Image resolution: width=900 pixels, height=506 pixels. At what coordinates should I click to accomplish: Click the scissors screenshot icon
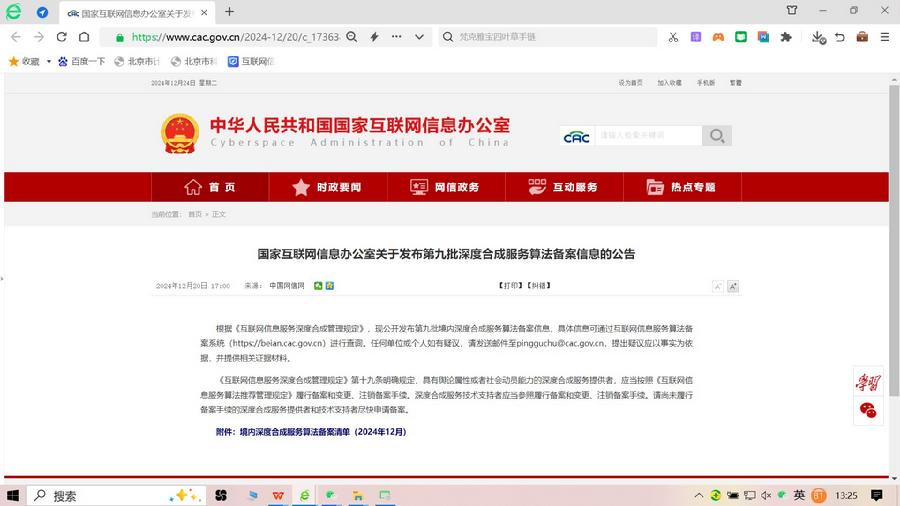[673, 37]
